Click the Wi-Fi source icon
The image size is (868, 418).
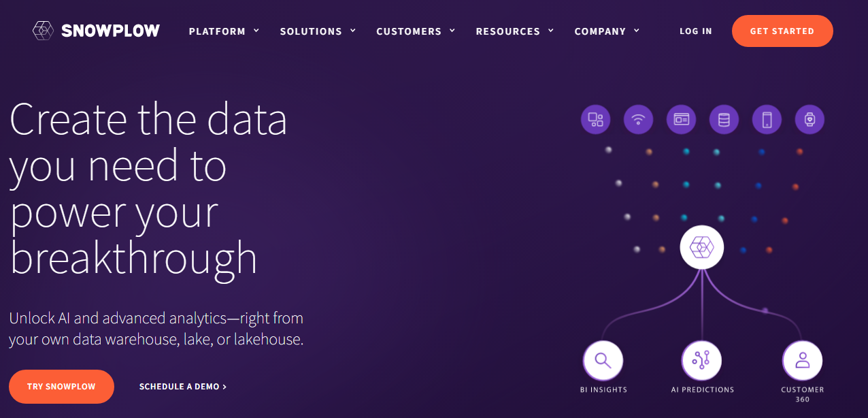tap(638, 120)
